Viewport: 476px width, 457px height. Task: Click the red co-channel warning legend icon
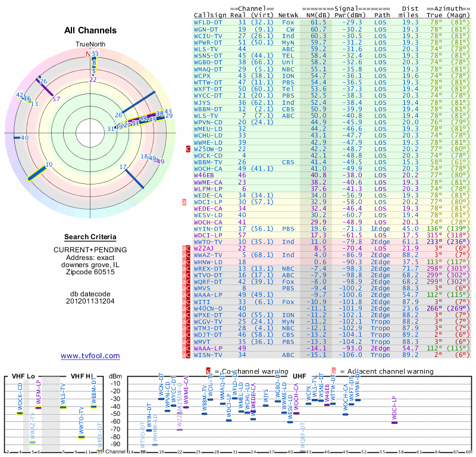208,371
